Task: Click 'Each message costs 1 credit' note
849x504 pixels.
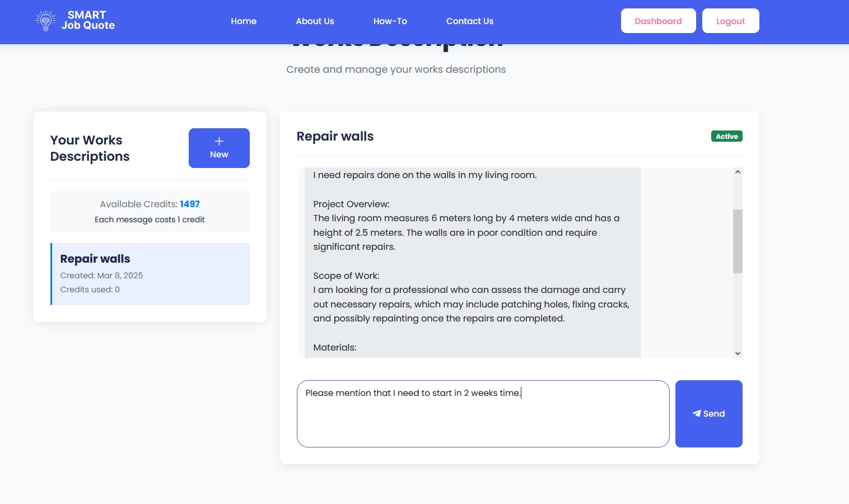Action: (x=150, y=220)
